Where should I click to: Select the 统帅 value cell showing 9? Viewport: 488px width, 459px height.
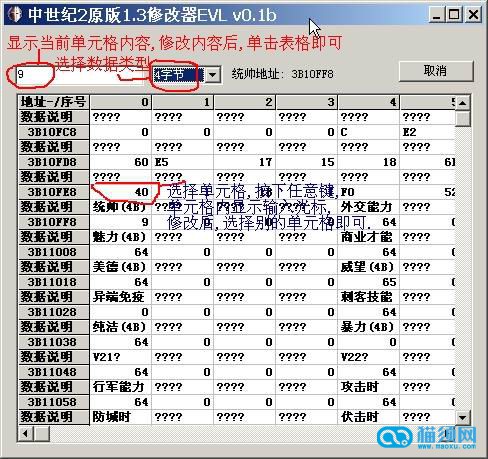click(121, 222)
